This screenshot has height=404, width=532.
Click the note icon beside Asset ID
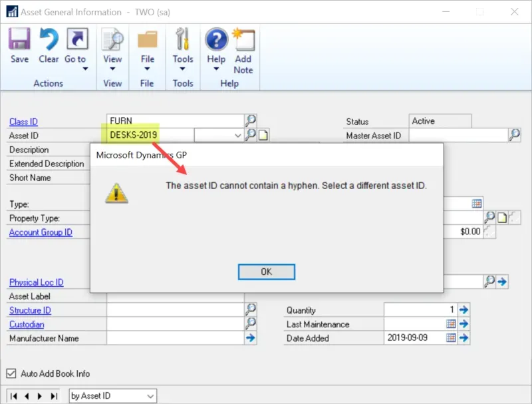263,135
